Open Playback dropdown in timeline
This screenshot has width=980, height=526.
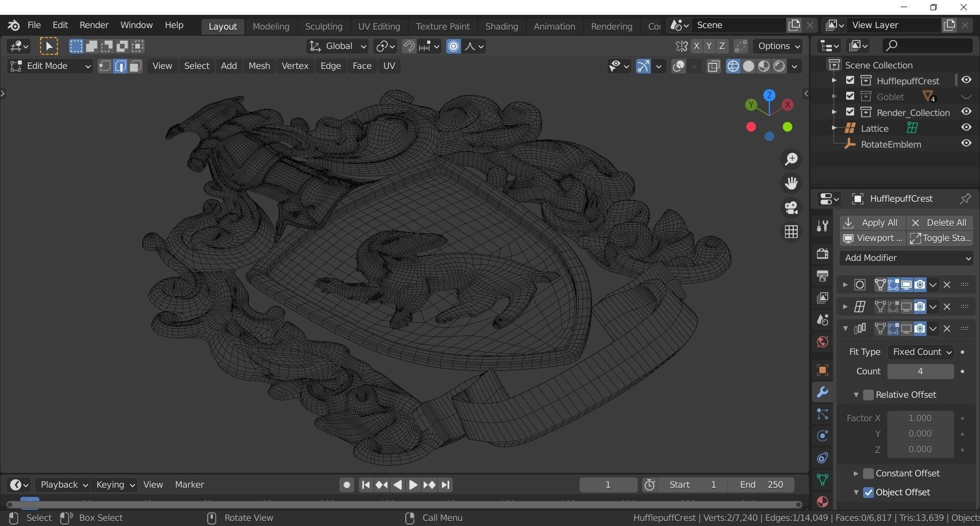pos(64,485)
